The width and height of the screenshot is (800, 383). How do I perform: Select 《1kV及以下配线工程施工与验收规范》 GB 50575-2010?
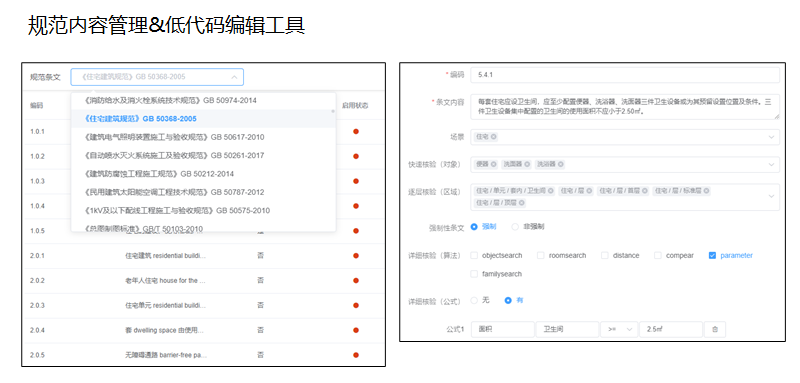(x=203, y=211)
